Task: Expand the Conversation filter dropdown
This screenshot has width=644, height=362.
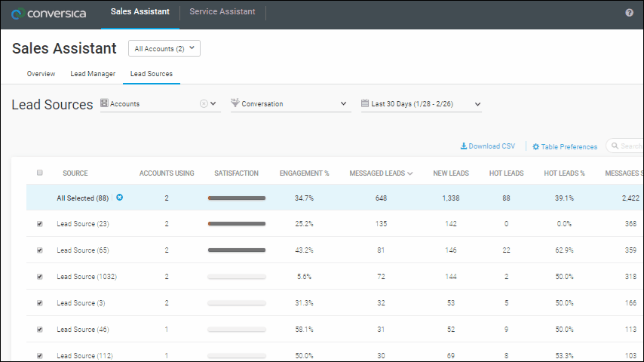Action: [x=343, y=103]
